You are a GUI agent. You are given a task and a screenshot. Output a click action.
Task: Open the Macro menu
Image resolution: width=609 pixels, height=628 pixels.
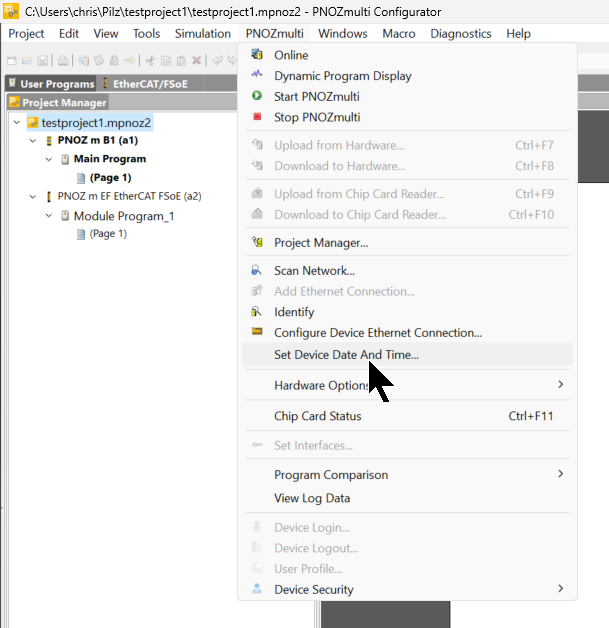point(399,34)
